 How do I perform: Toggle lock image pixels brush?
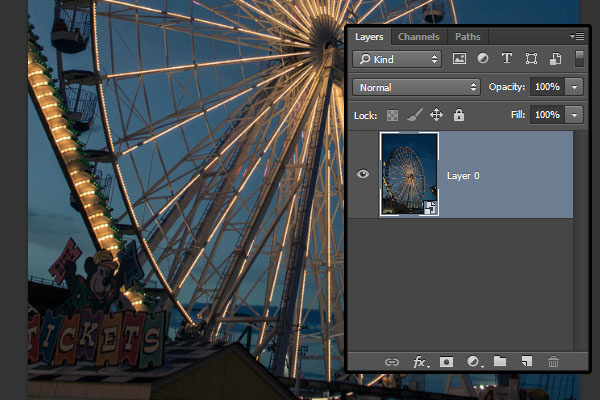pyautogui.click(x=414, y=115)
